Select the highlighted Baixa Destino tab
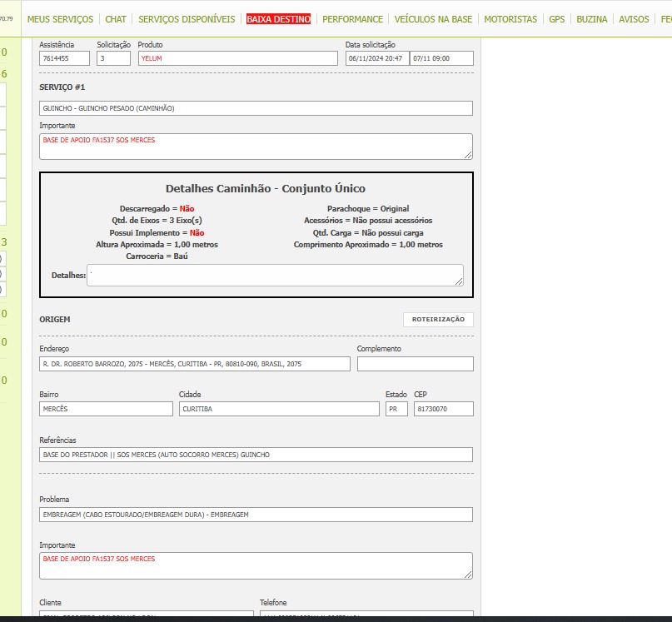The height and width of the screenshot is (622, 672). [278, 19]
